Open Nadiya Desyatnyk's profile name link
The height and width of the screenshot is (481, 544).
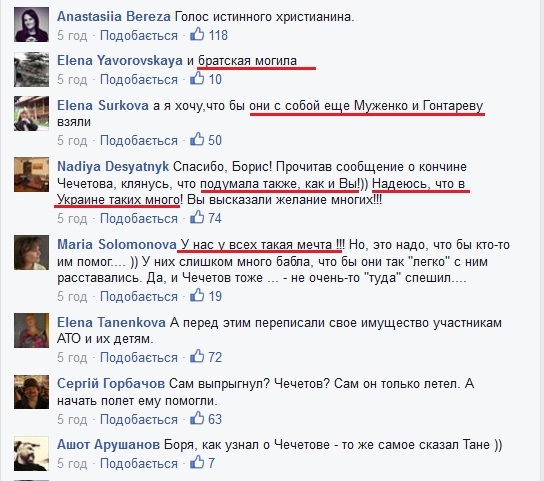113,167
